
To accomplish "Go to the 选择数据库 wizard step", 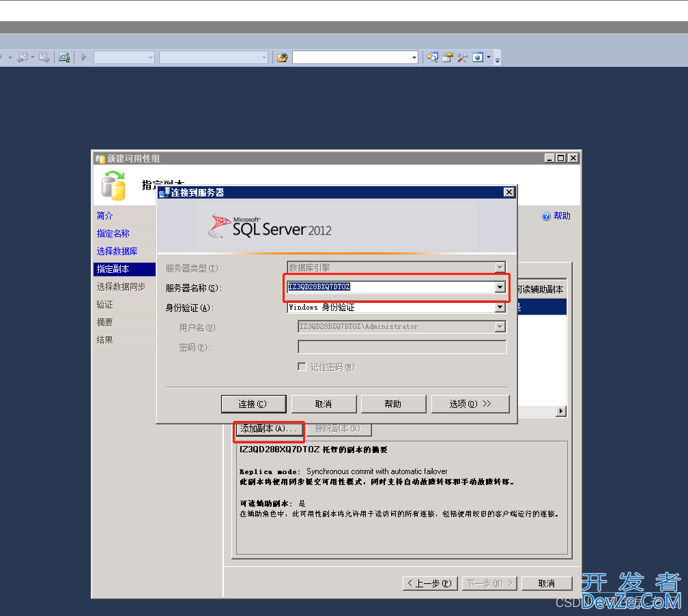I will click(x=117, y=251).
